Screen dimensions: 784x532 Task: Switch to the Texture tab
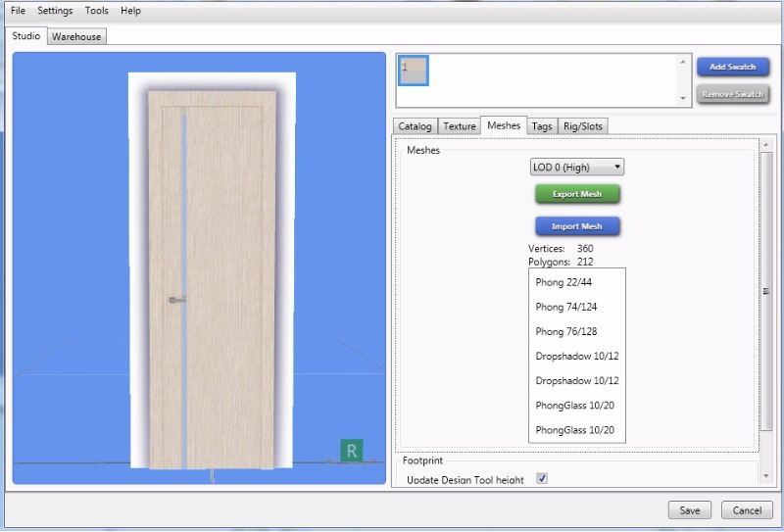tap(459, 126)
